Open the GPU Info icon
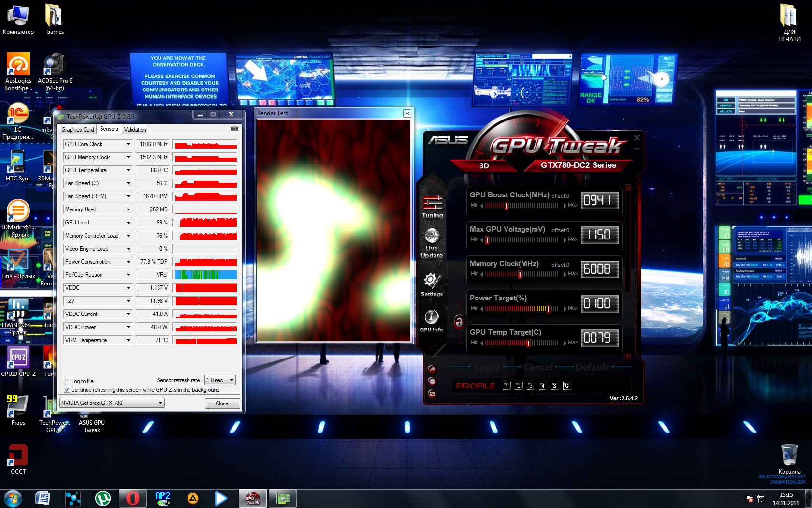Viewport: 812px width, 508px height. pos(432,317)
